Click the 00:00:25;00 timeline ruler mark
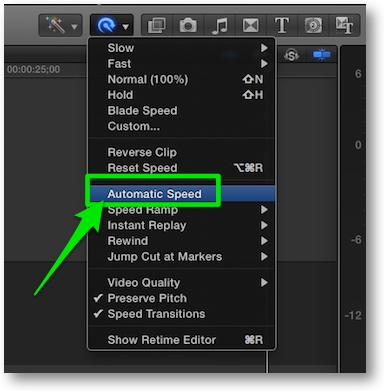Viewport: 385px width, 392px height. point(34,69)
